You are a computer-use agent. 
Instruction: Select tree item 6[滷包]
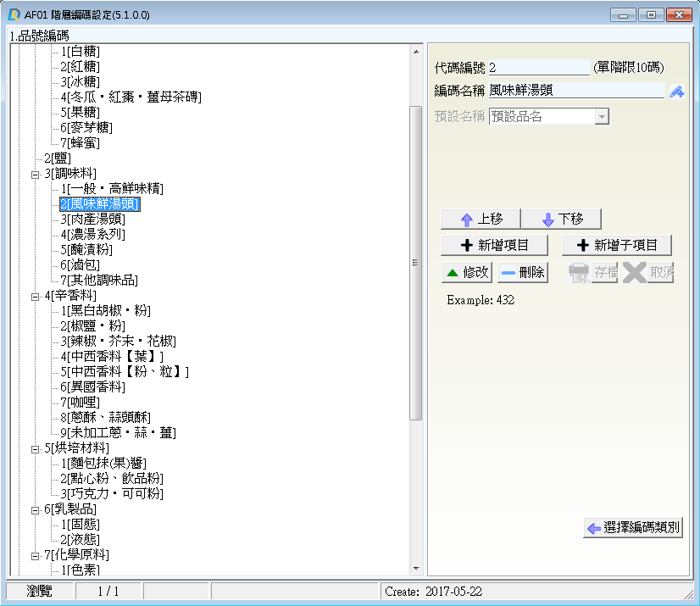coord(81,264)
